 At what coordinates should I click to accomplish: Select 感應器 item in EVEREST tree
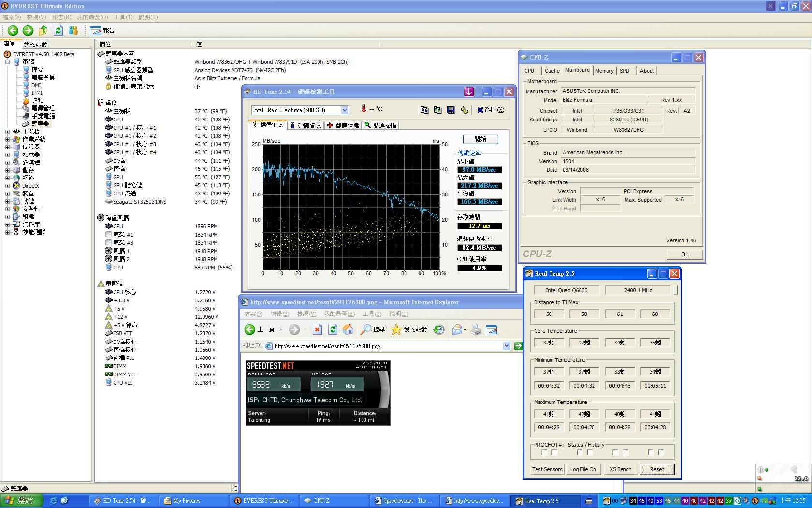click(40, 124)
